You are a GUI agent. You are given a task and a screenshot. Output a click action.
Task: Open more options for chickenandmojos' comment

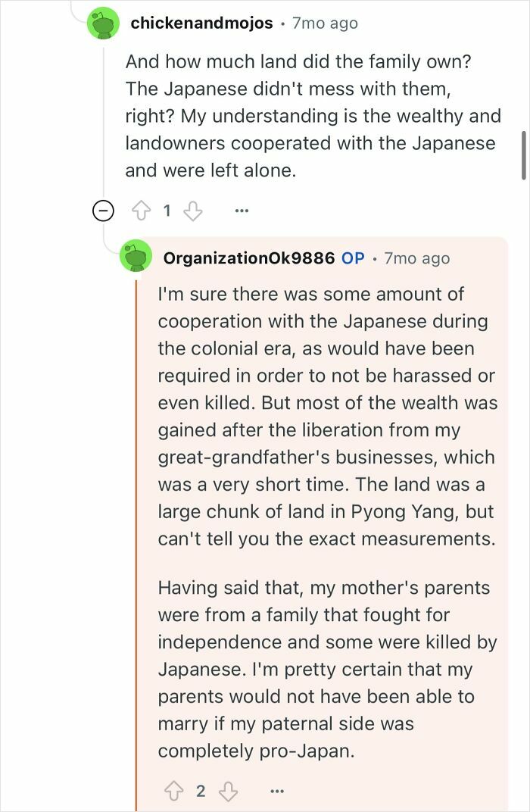(242, 211)
